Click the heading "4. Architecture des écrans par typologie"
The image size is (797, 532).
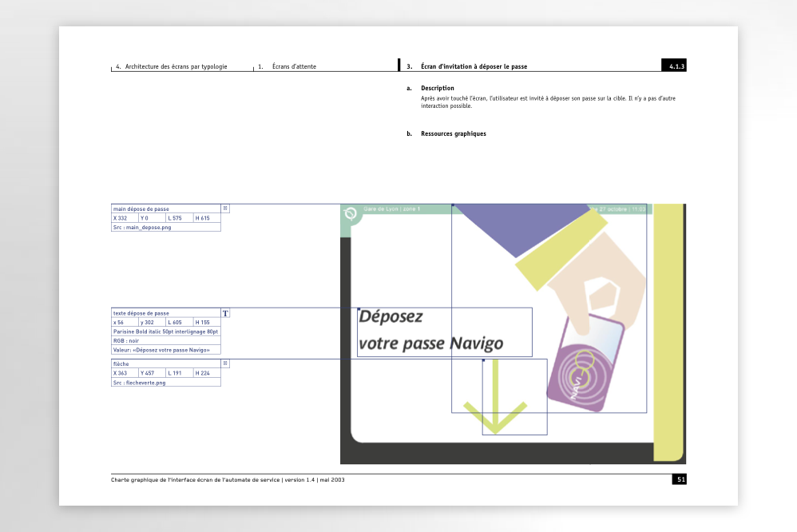[x=171, y=66]
